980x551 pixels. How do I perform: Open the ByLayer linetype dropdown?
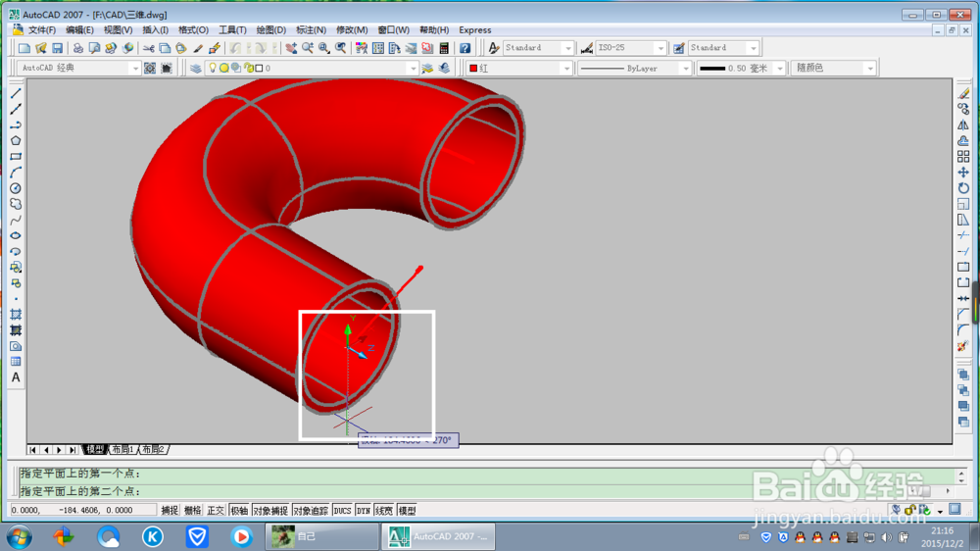pyautogui.click(x=634, y=69)
